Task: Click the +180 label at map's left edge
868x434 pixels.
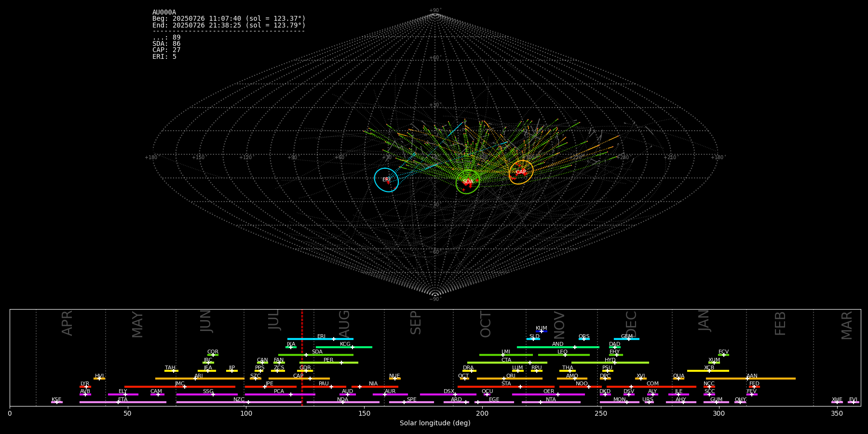Action: point(151,158)
